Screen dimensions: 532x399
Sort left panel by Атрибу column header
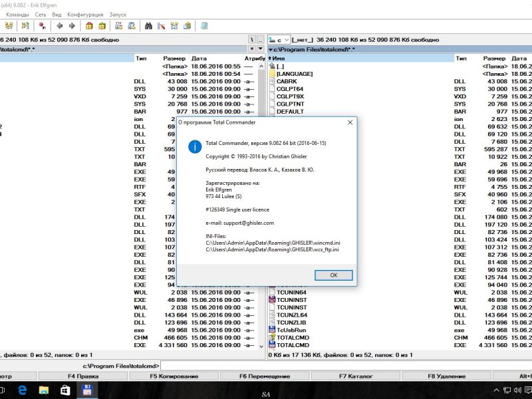point(255,59)
